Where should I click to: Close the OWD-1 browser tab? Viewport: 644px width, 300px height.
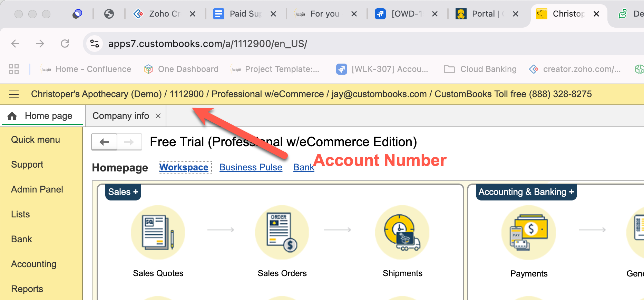(x=435, y=14)
